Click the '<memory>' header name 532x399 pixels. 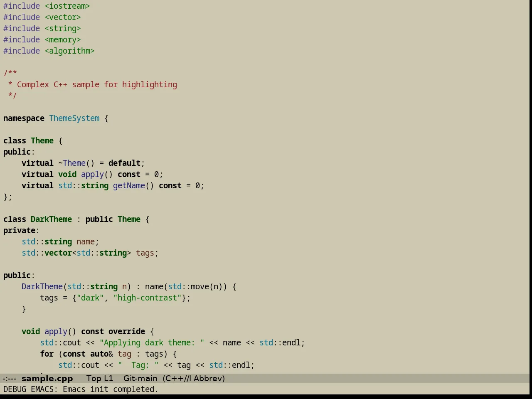point(63,40)
